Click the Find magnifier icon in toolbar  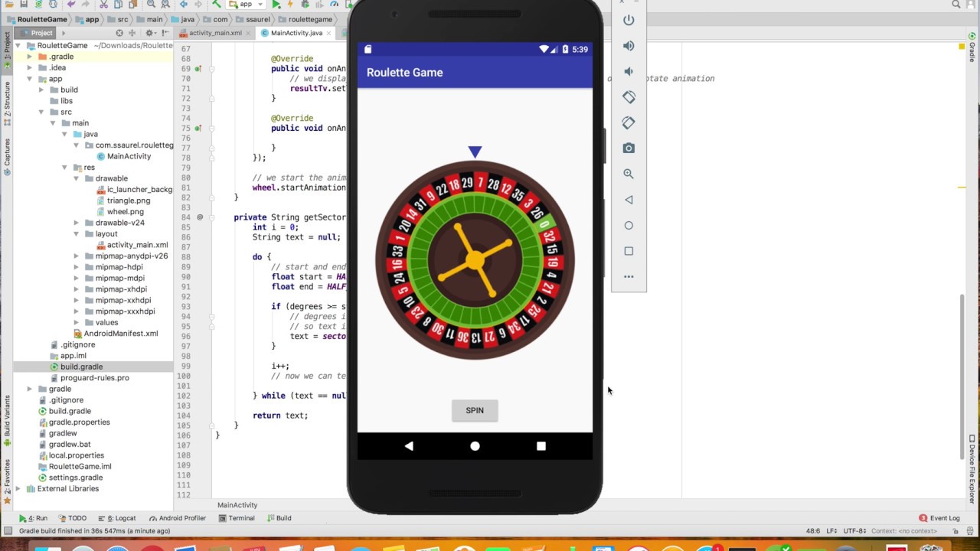click(x=152, y=5)
